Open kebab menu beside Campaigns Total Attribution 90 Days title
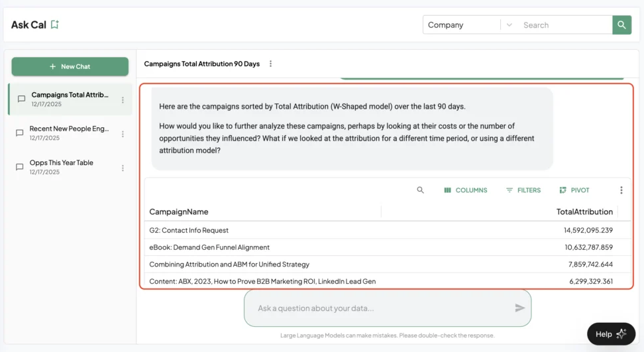The image size is (644, 352). 270,64
